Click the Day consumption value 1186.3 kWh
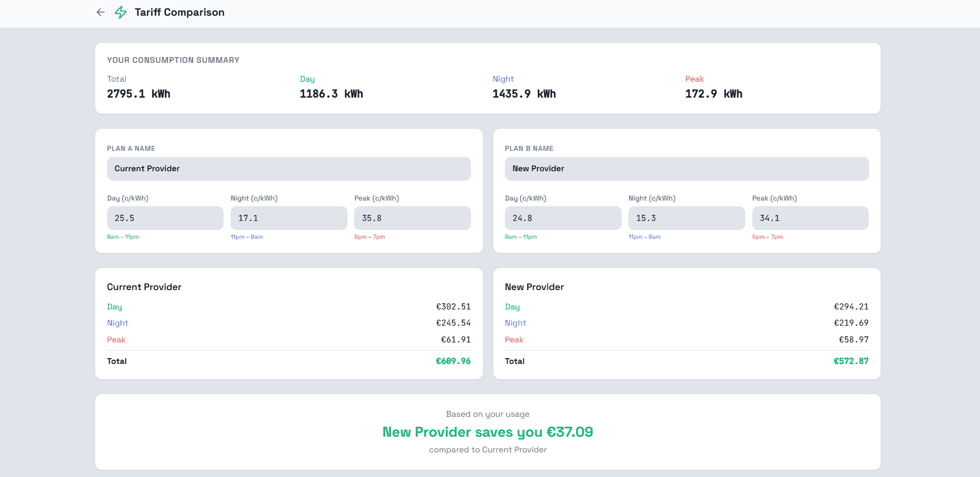The height and width of the screenshot is (477, 980). [x=331, y=94]
